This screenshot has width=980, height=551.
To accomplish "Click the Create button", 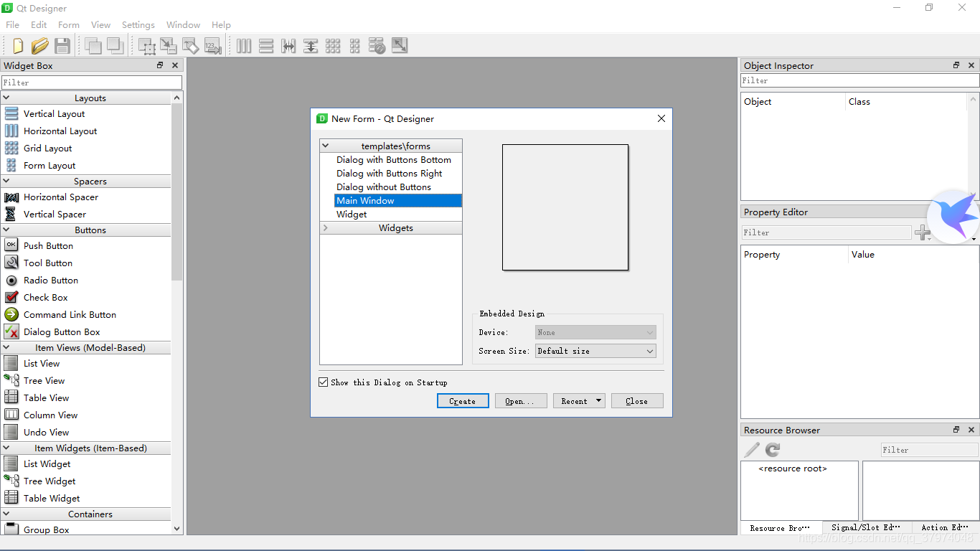I will coord(463,401).
